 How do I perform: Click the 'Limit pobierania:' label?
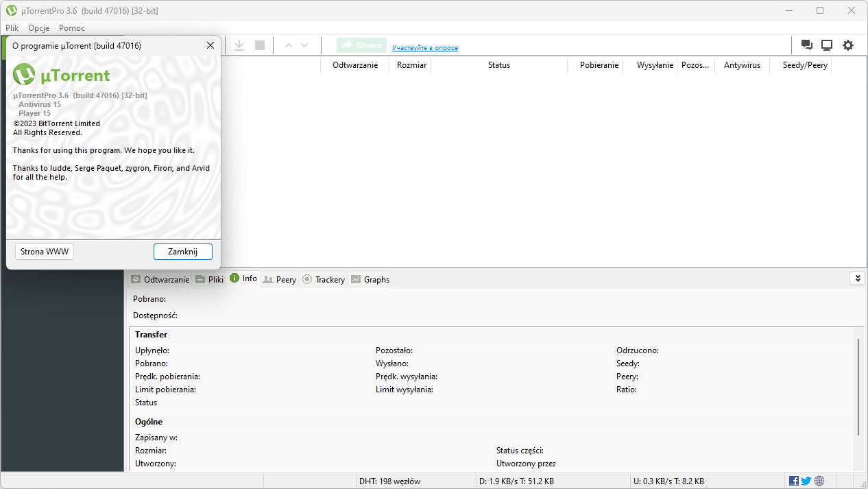(165, 390)
